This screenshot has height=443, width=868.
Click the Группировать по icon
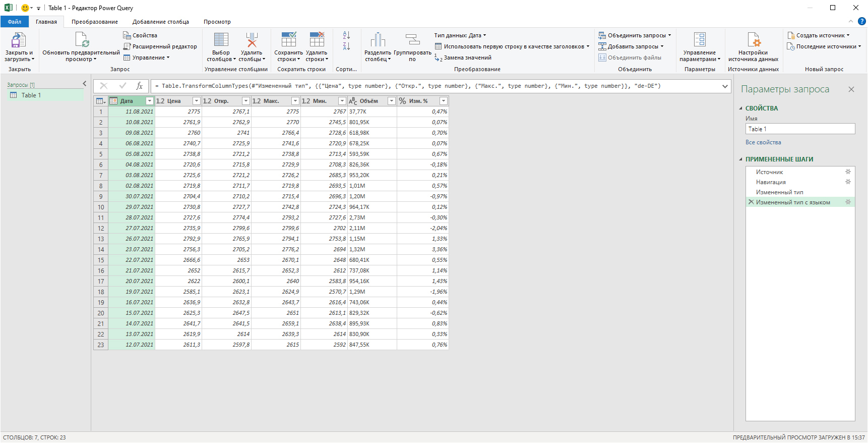pos(413,40)
